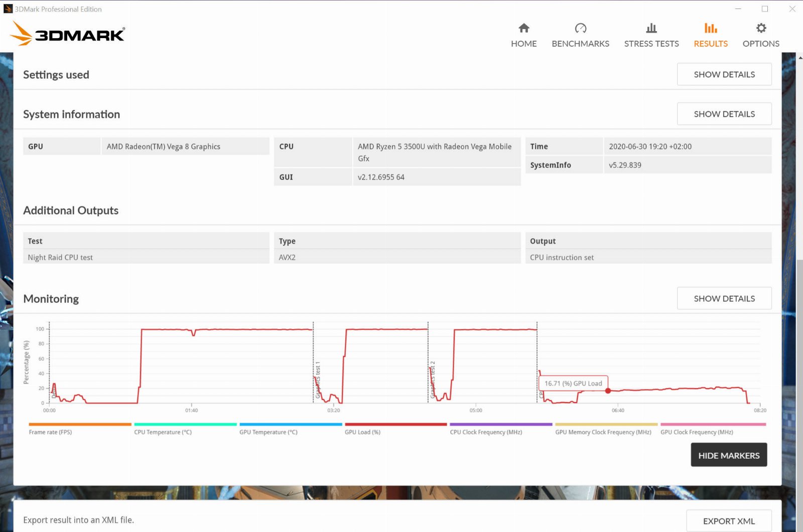Screen dimensions: 803x532
Task: Click the Settings used heading
Action: (x=56, y=75)
